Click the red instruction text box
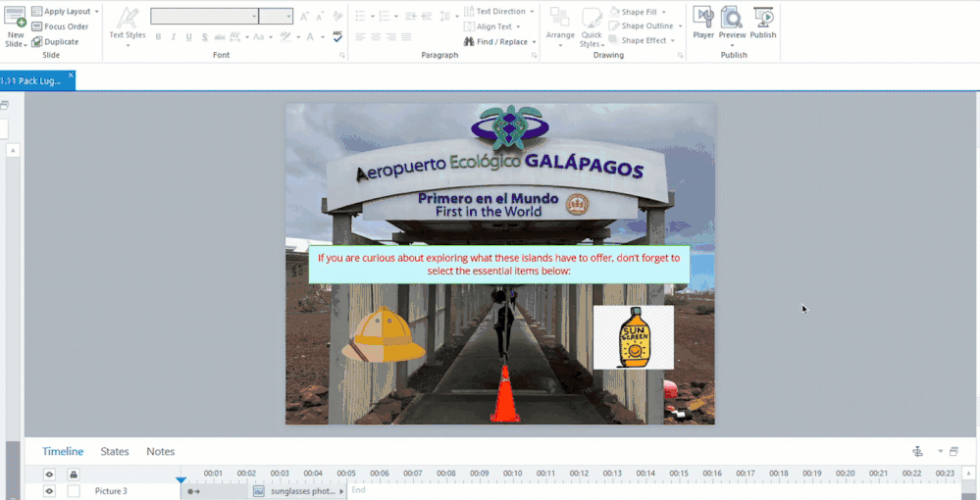980x500 pixels. (x=498, y=265)
